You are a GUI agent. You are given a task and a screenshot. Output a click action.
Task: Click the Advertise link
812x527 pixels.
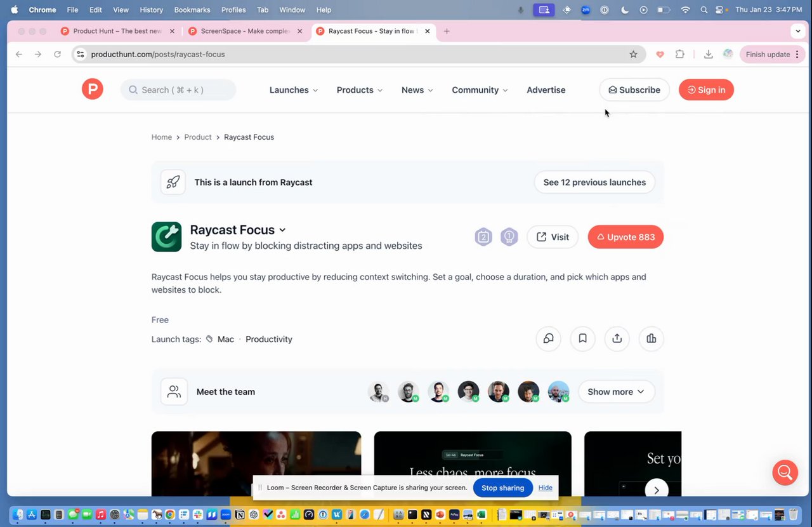[x=546, y=90]
